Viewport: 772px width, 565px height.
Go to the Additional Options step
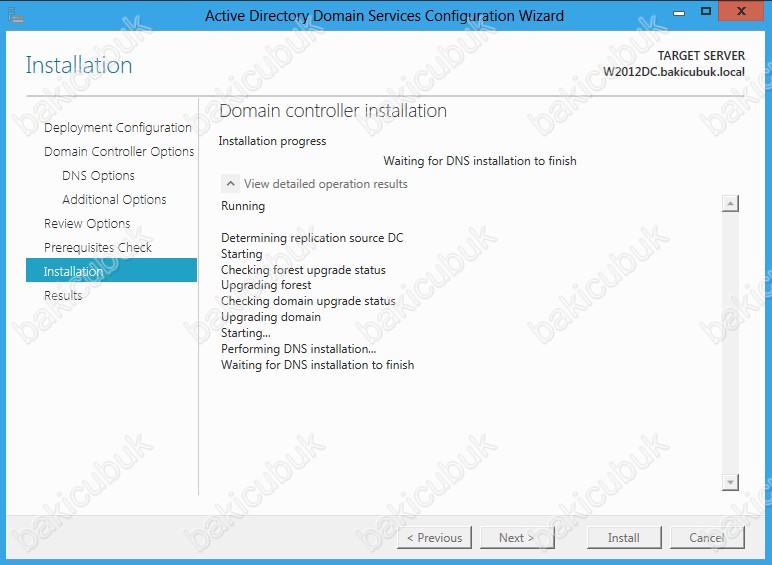point(114,199)
